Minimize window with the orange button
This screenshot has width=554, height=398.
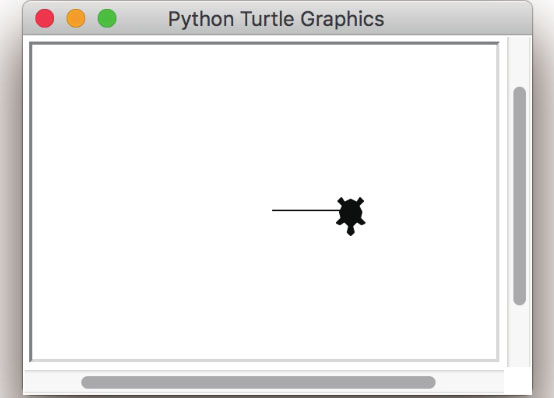point(76,18)
